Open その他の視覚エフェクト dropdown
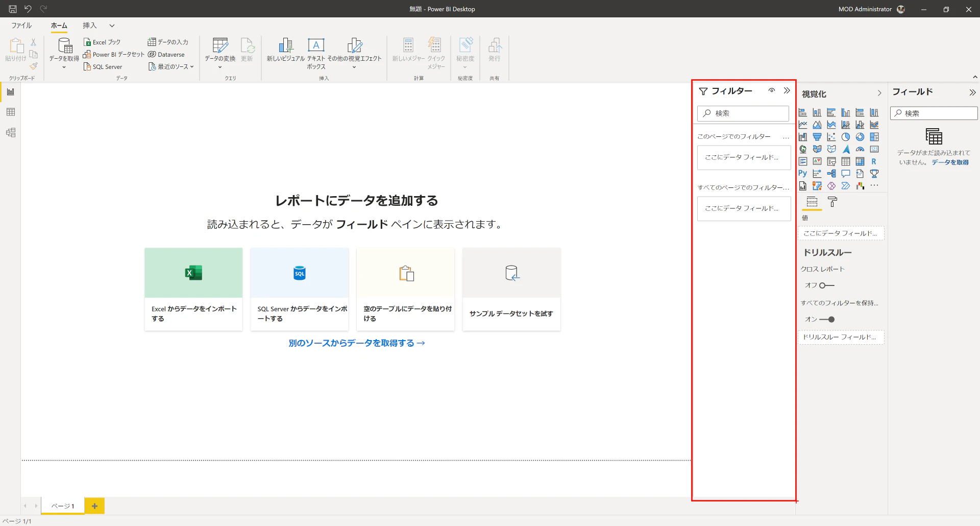This screenshot has width=980, height=526. coord(354,54)
